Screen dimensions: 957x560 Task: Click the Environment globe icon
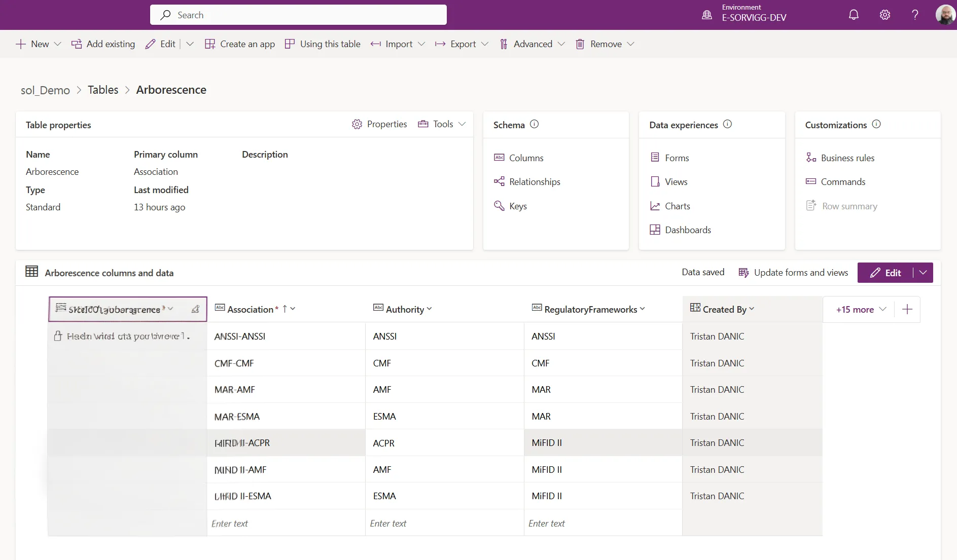tap(707, 15)
